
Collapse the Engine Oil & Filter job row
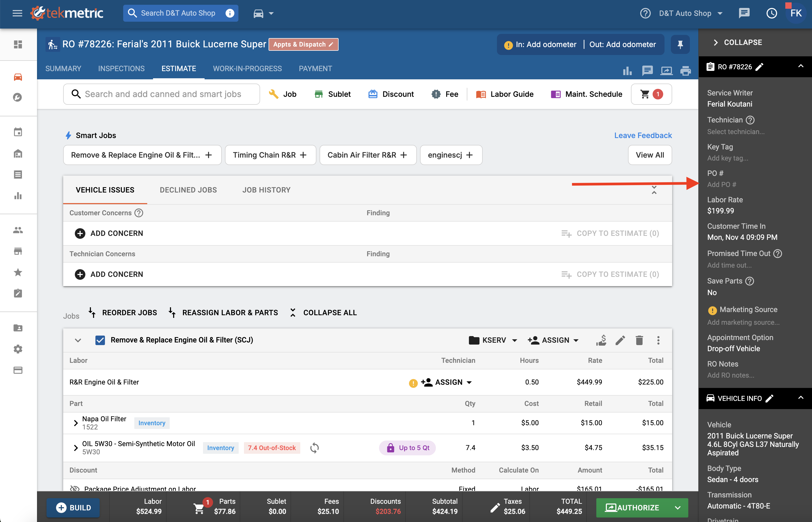[77, 340]
